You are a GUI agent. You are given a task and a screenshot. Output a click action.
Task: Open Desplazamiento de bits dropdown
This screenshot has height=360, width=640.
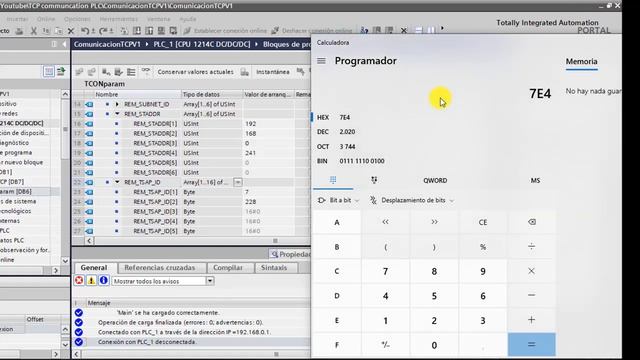(411, 200)
